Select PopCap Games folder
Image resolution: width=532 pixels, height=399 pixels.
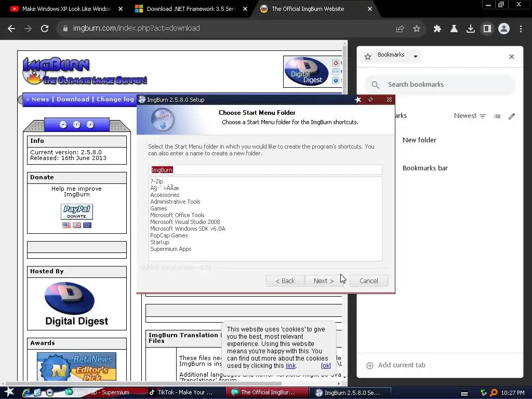[169, 236]
